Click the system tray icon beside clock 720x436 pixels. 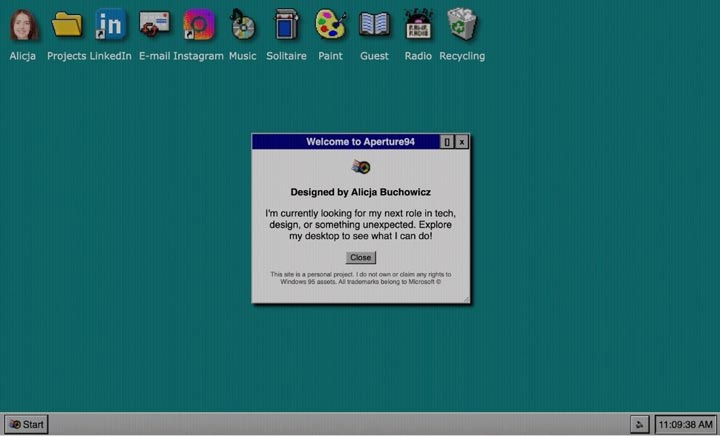click(640, 425)
